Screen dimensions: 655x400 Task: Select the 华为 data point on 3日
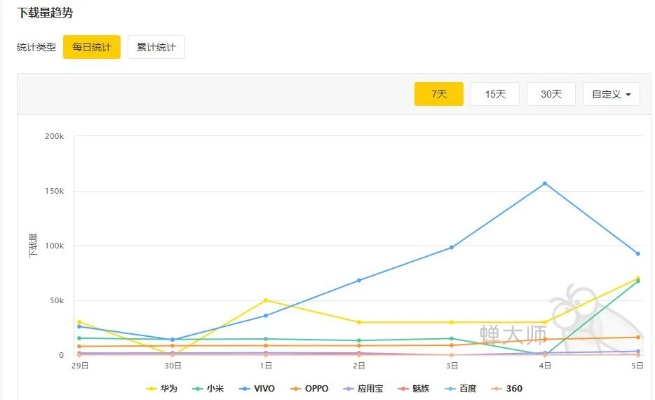(x=452, y=322)
